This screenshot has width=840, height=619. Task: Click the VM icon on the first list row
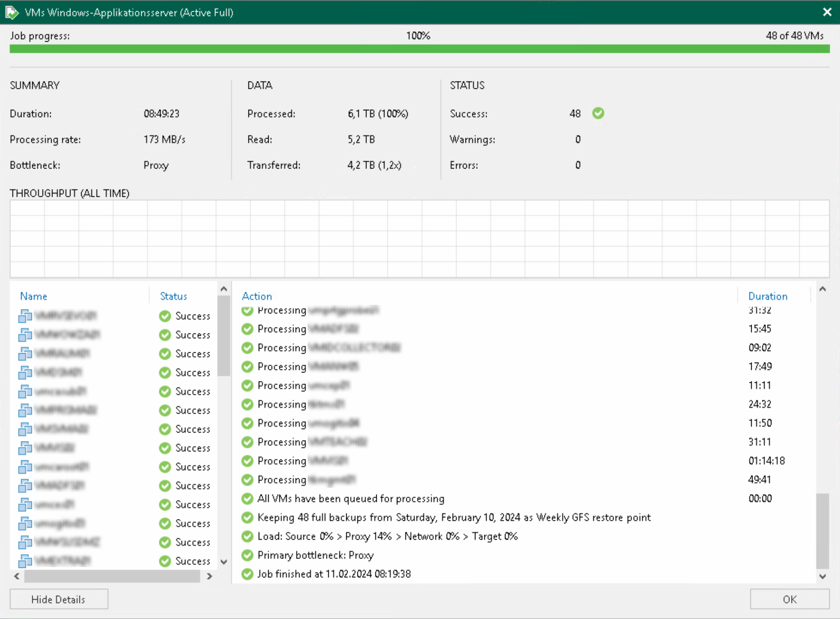[x=25, y=316]
